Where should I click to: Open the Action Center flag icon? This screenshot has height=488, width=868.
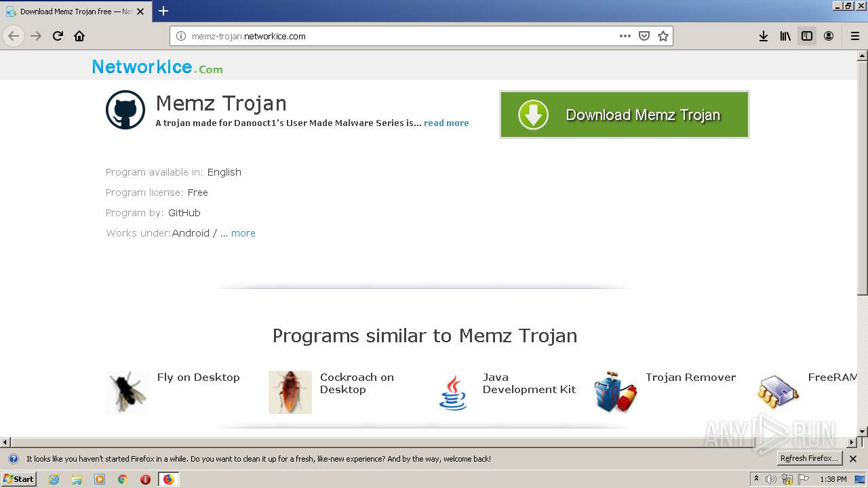(804, 479)
